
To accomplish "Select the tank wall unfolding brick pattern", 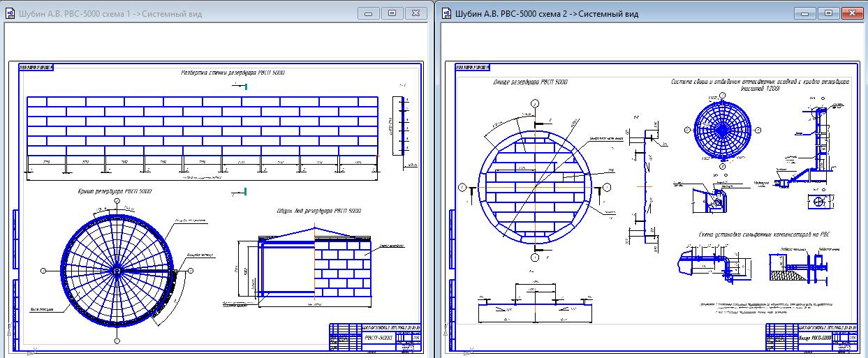I will pos(203,128).
